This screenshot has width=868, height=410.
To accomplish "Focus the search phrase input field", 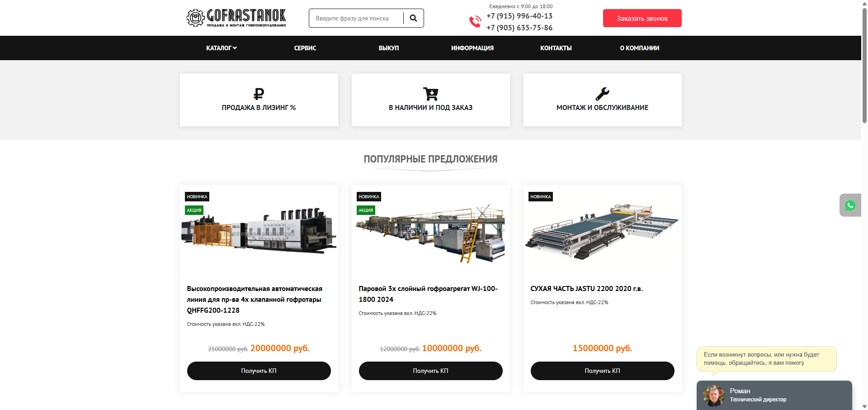I will 356,18.
